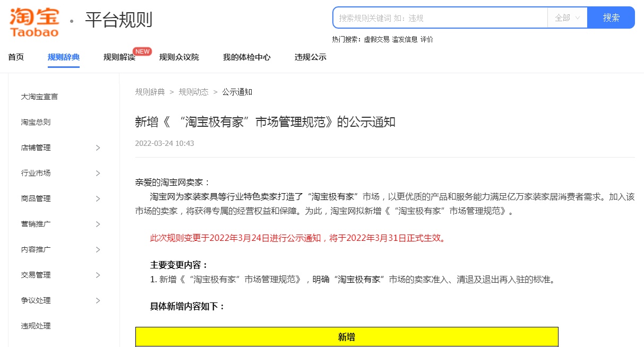Go to the 首页 tab
Screen dimensions: 644x347
click(16, 57)
